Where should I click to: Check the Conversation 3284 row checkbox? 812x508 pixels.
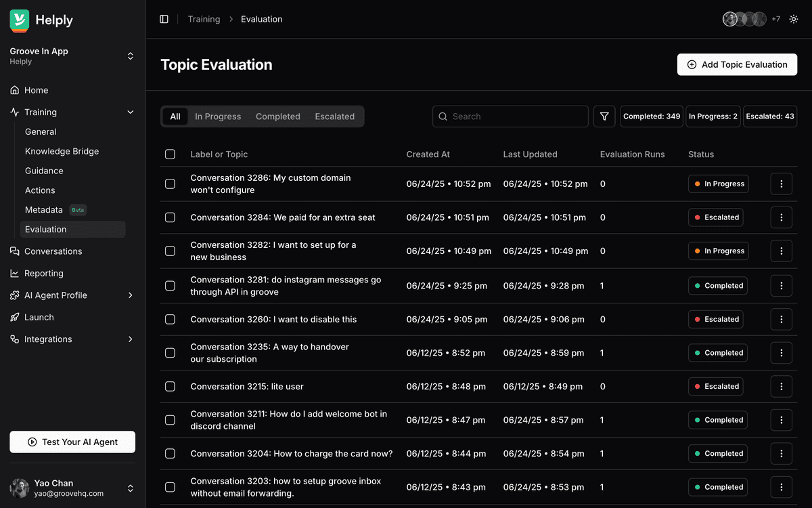point(170,217)
